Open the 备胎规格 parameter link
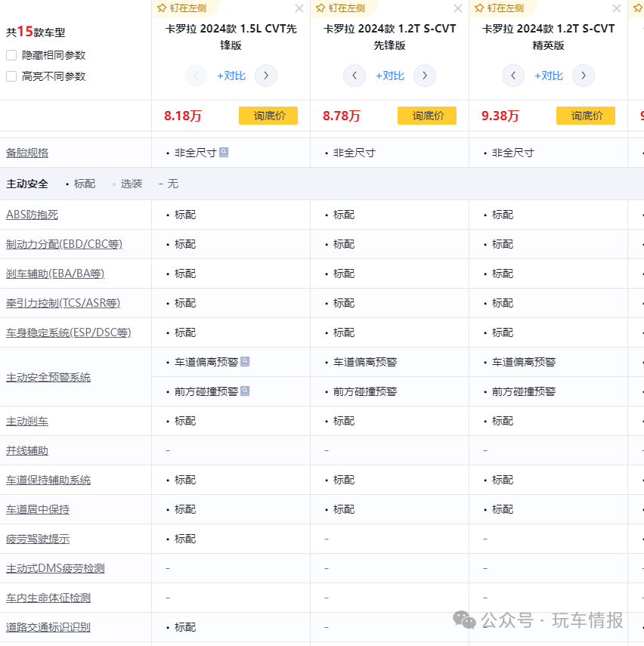Image resolution: width=644 pixels, height=646 pixels. (x=27, y=153)
